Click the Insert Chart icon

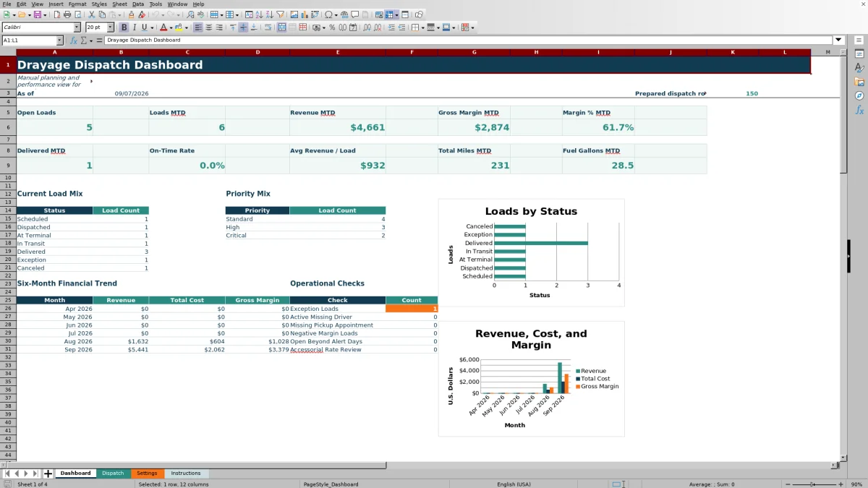[x=305, y=14]
